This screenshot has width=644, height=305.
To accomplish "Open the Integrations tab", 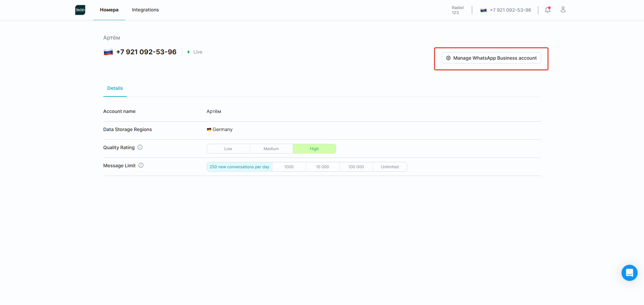I will click(x=145, y=10).
